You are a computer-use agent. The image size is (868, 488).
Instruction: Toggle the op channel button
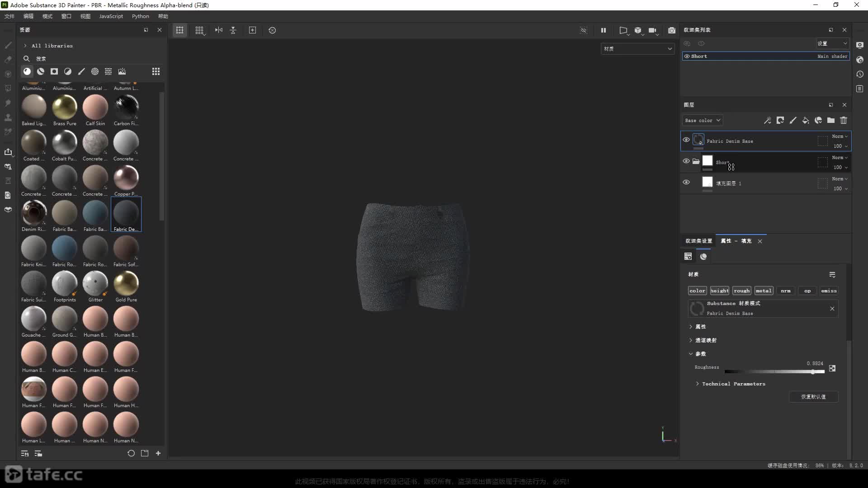807,291
